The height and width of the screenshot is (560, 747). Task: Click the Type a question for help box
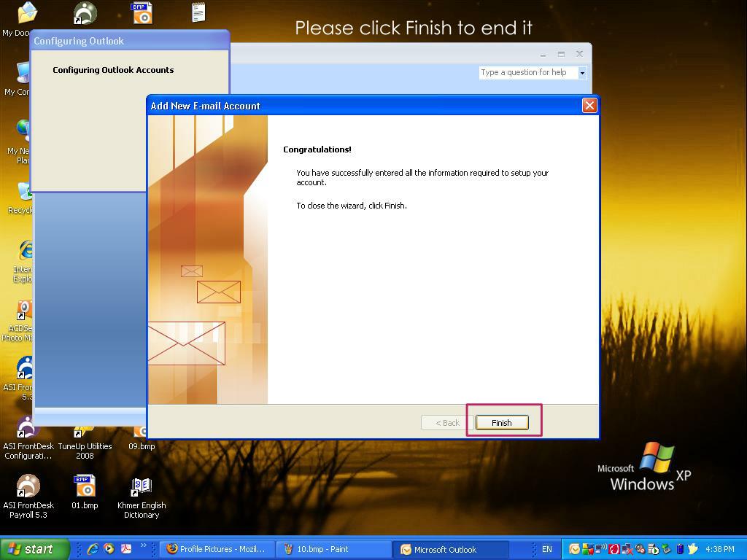tap(528, 72)
